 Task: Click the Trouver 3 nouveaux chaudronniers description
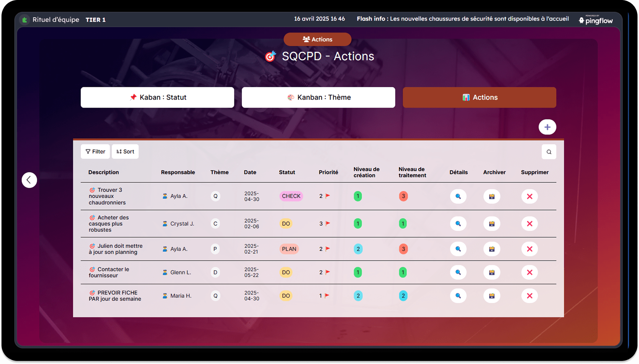coord(108,196)
